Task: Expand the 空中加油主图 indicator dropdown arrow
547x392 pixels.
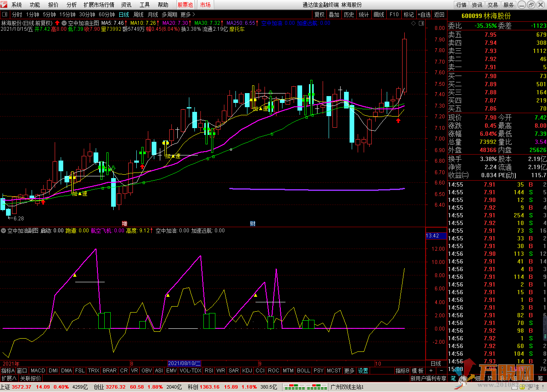Action: 64,23
